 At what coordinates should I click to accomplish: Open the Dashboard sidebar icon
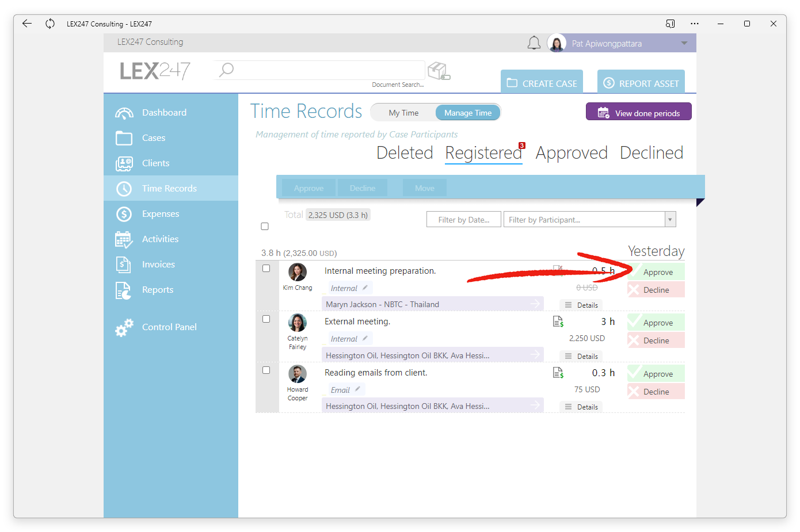pyautogui.click(x=124, y=113)
